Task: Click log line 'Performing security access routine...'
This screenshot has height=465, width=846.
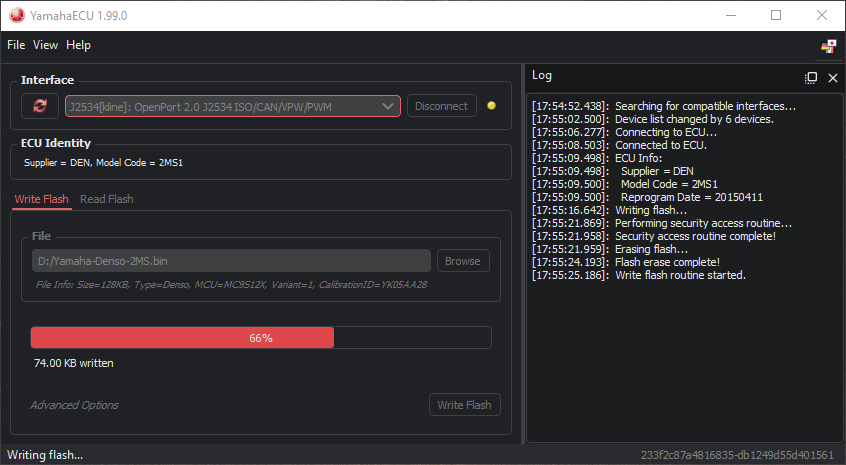Action: [x=662, y=223]
